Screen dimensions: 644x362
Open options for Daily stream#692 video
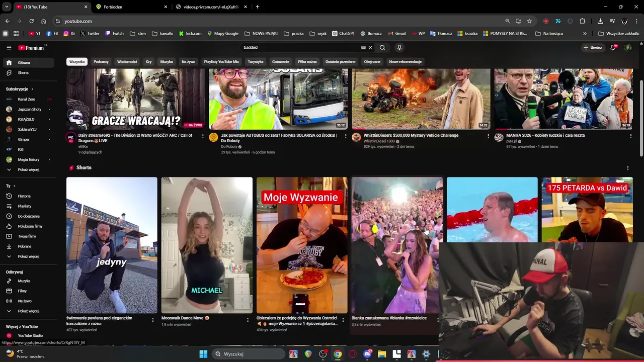tap(203, 136)
